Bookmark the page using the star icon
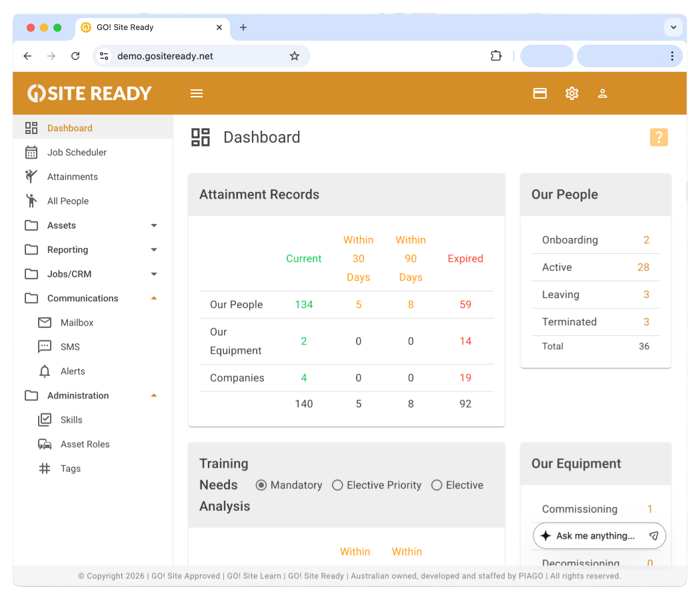Image resolution: width=700 pixels, height=600 pixels. pyautogui.click(x=294, y=56)
